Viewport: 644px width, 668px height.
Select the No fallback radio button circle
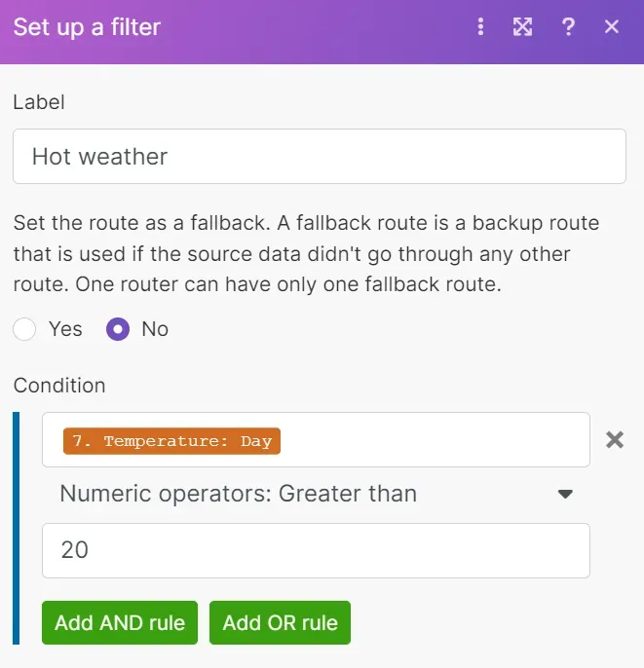[x=118, y=329]
